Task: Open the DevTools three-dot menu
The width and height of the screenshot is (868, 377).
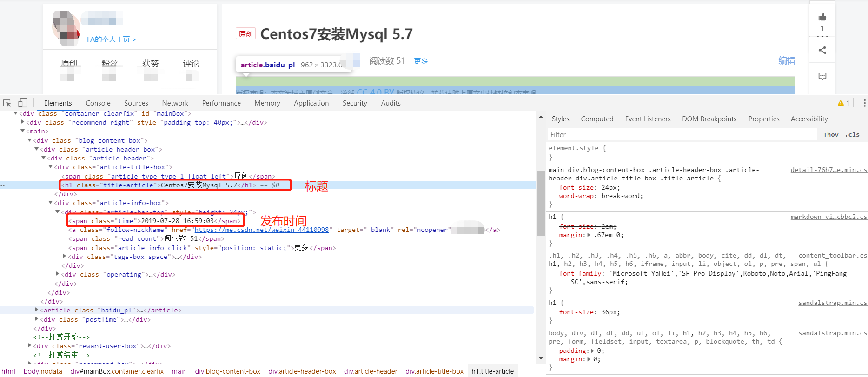Action: point(864,103)
